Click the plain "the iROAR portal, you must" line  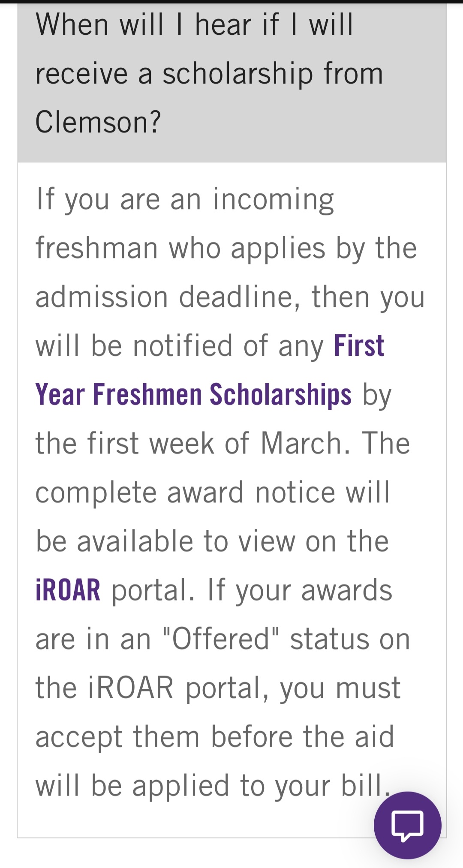217,688
